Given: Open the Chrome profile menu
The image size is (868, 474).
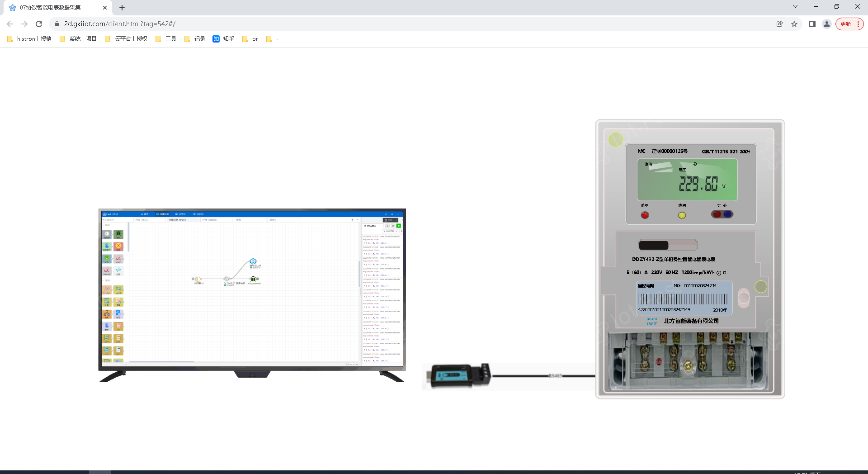Looking at the screenshot, I should [x=827, y=24].
